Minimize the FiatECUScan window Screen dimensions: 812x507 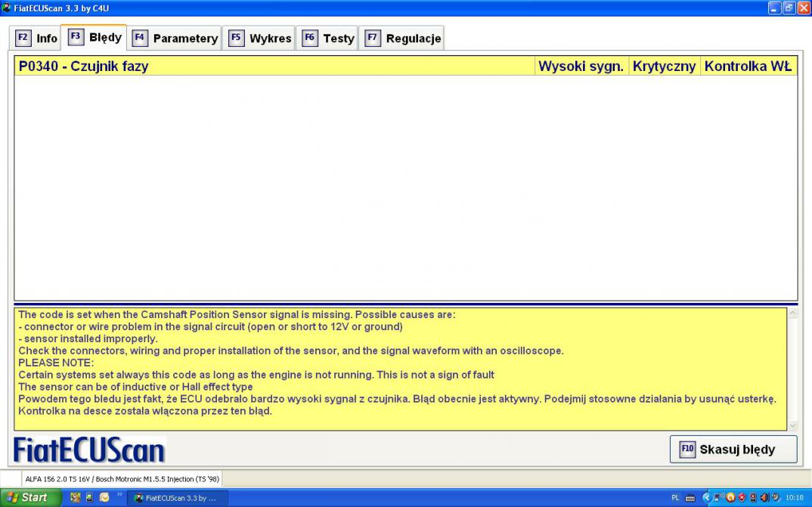coord(775,8)
